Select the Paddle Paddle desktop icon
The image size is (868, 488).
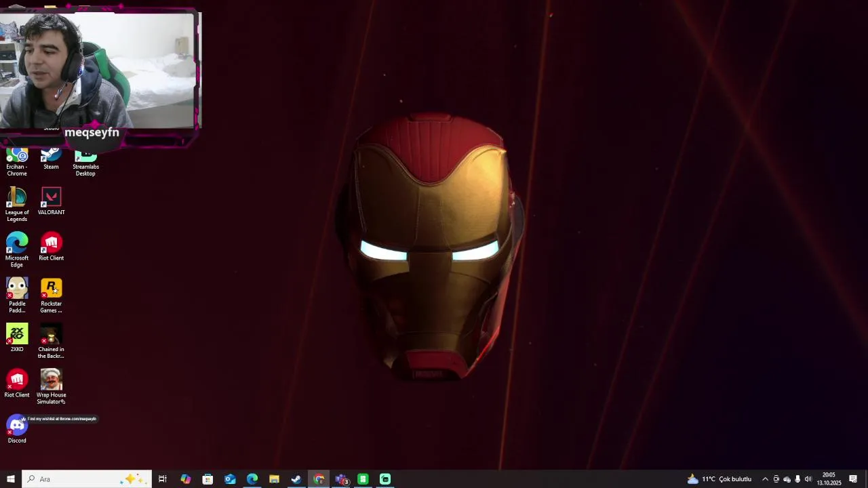pyautogui.click(x=17, y=296)
